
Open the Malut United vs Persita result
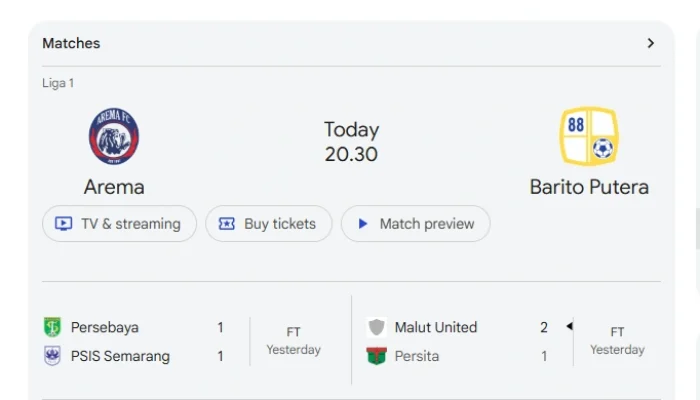507,342
